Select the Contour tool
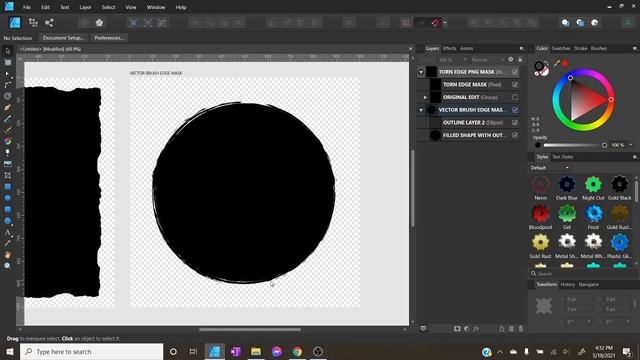Image resolution: width=640 pixels, height=360 pixels. pos(8,96)
